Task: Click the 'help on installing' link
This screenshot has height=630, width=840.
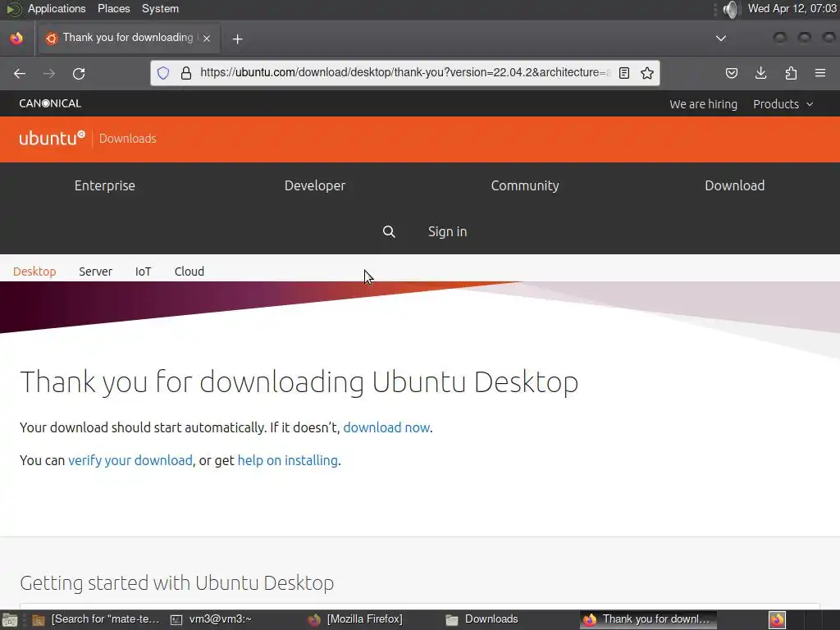Action: 287,460
